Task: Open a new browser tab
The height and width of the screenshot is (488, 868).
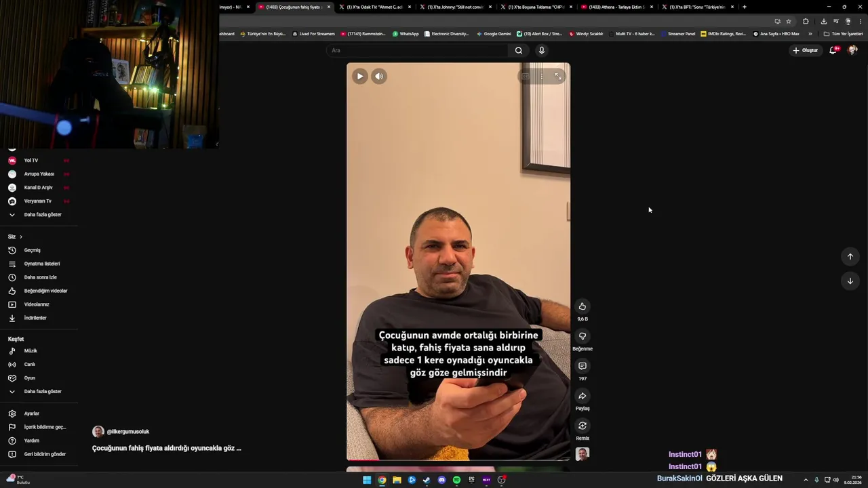Action: tap(745, 7)
